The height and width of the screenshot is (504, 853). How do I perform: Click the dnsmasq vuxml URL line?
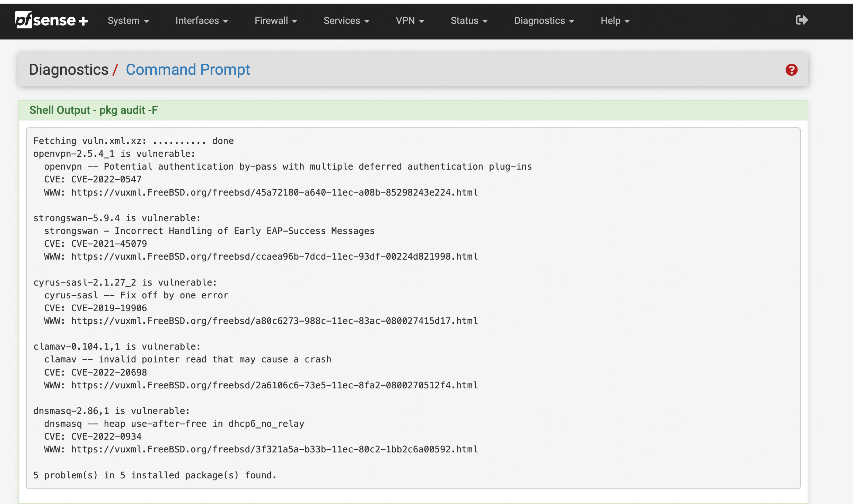274,449
